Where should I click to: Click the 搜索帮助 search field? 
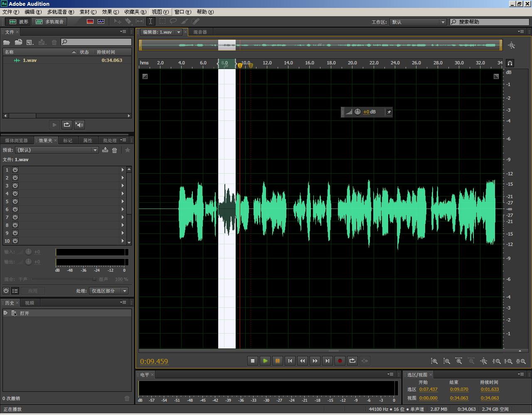(x=490, y=22)
